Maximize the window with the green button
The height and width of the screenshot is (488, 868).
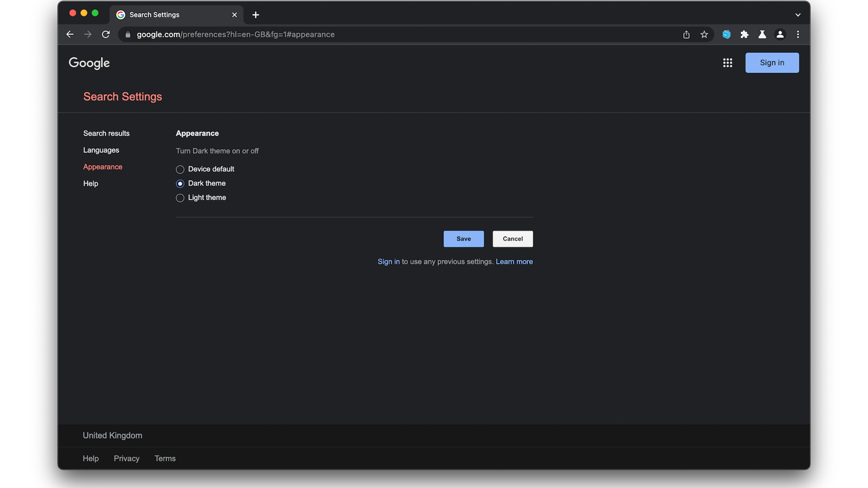click(95, 13)
